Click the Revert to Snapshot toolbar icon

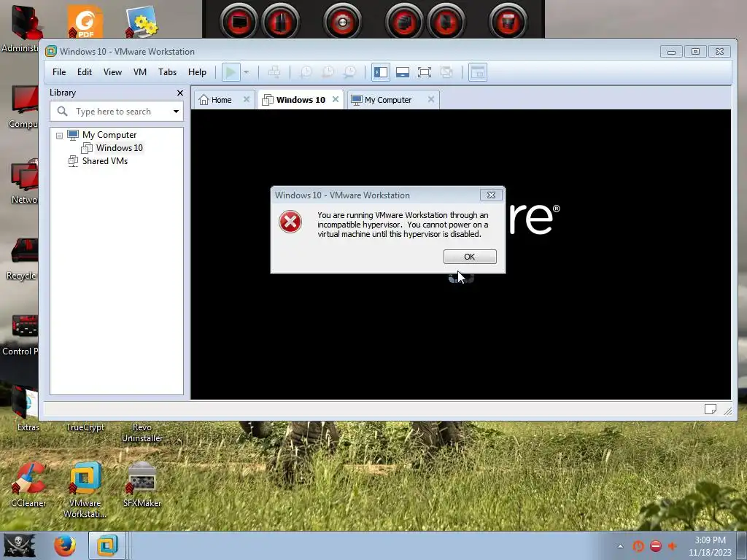pos(328,72)
